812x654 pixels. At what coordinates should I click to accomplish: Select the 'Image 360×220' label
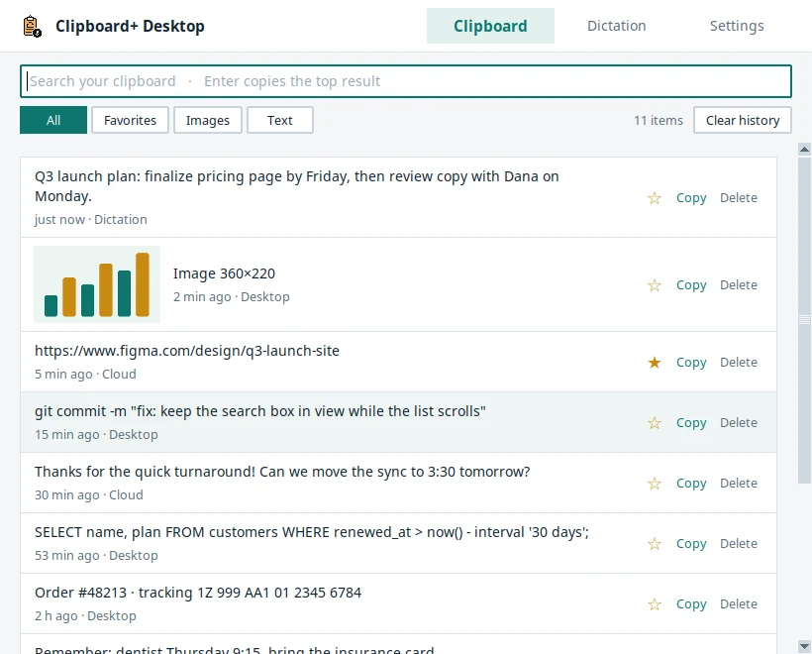224,273
